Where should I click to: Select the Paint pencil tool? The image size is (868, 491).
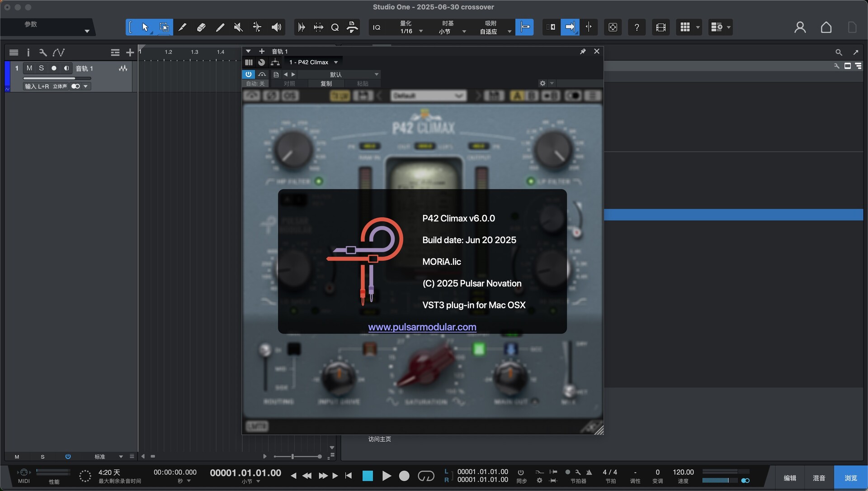coord(220,27)
